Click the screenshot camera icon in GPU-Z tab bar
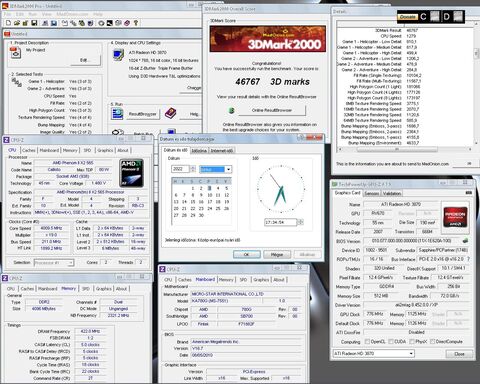 [468, 193]
